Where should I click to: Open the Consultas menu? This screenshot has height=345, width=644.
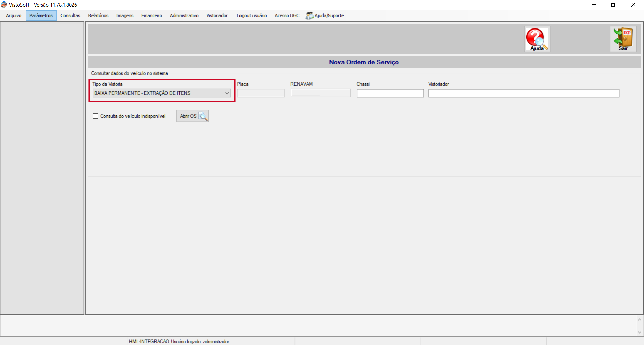pyautogui.click(x=70, y=16)
